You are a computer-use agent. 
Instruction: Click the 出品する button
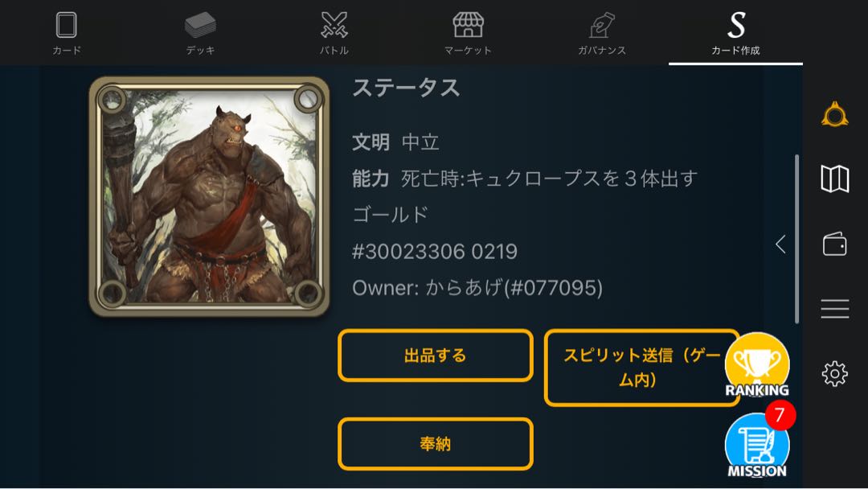click(436, 355)
